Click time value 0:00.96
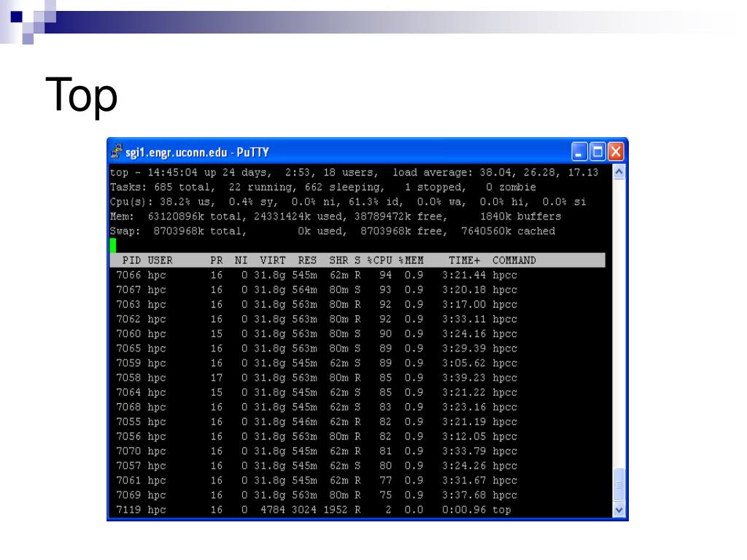The width and height of the screenshot is (747, 560). click(464, 510)
